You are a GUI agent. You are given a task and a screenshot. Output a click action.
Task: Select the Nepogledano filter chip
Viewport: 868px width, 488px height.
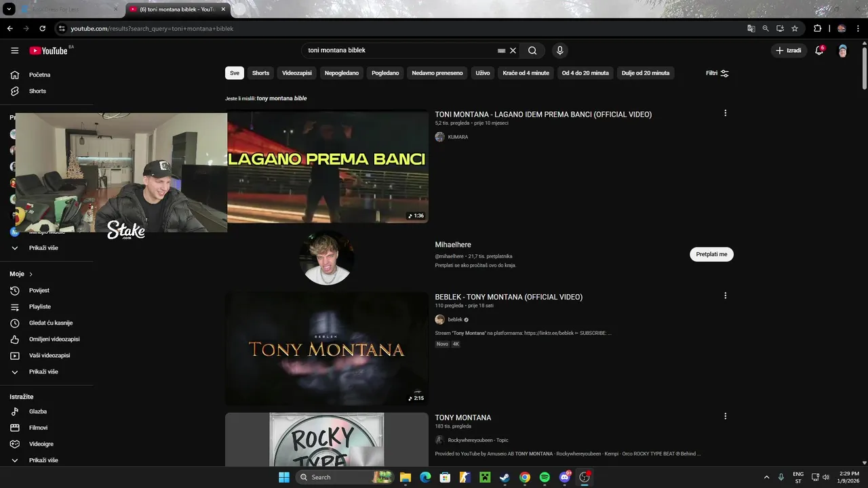pyautogui.click(x=342, y=73)
